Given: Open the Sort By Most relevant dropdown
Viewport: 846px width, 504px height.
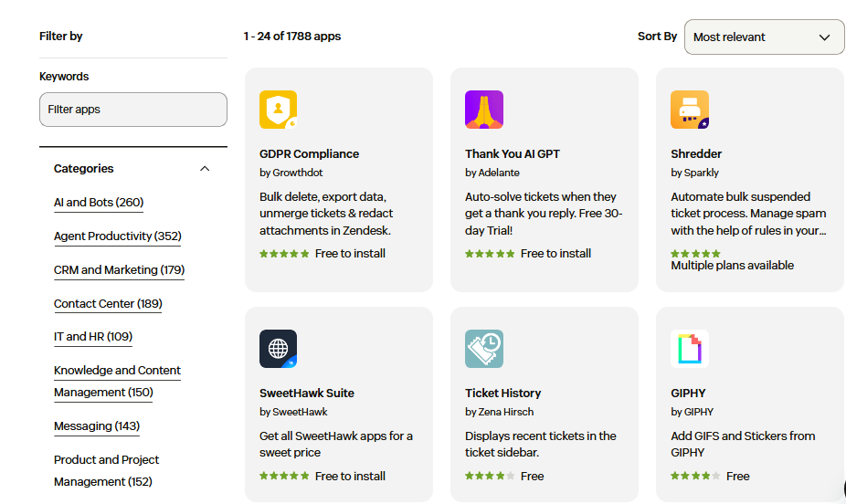Looking at the screenshot, I should 764,37.
